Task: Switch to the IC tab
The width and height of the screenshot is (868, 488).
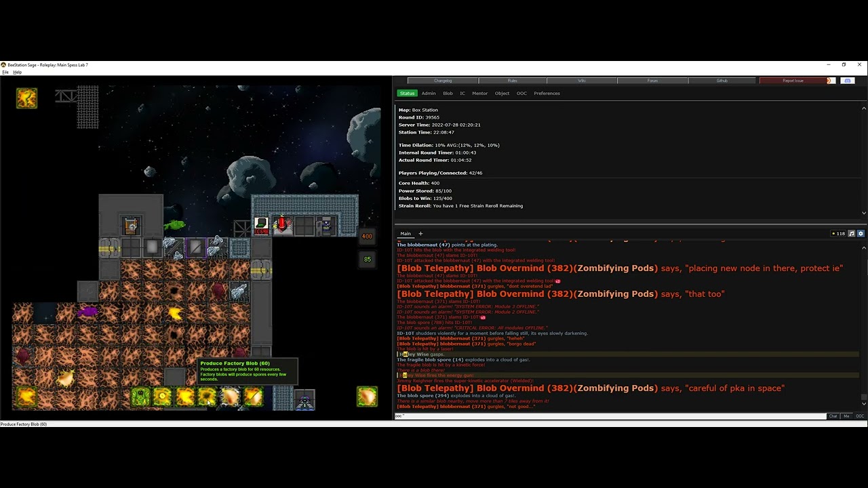Action: pos(462,94)
